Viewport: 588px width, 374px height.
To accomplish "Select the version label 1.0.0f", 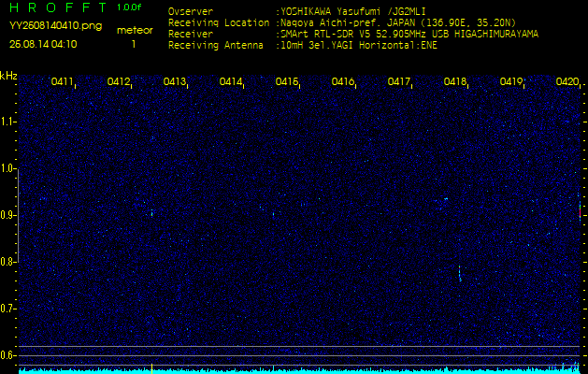I will [x=129, y=7].
